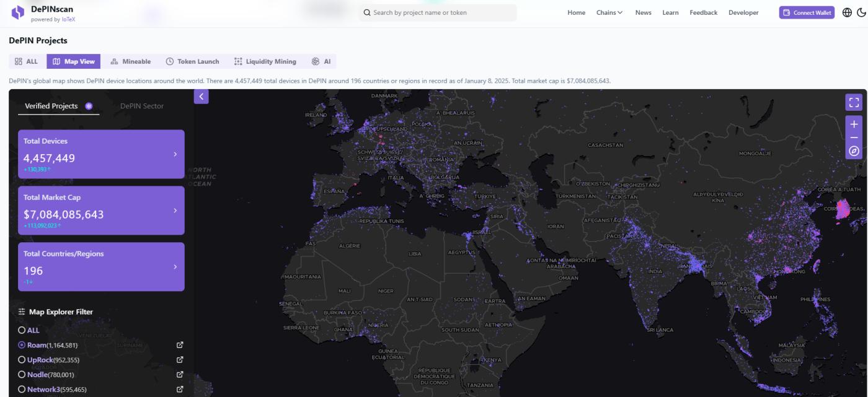Collapse the left sidebar panel chevron
The width and height of the screenshot is (868, 397).
point(201,97)
